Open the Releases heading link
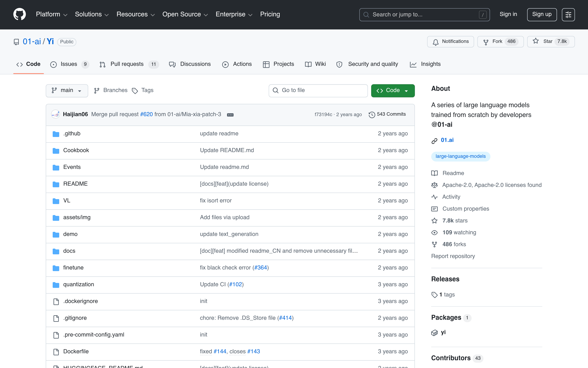 (445, 279)
